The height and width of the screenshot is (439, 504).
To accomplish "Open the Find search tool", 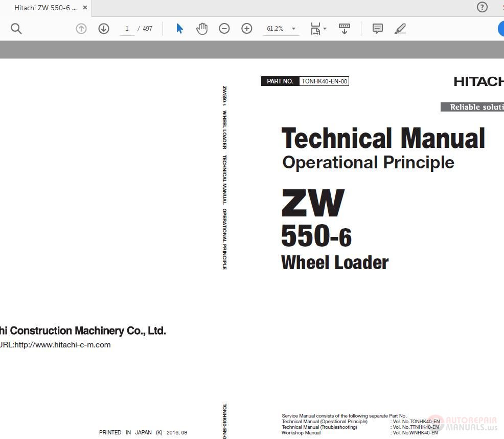I will [16, 28].
